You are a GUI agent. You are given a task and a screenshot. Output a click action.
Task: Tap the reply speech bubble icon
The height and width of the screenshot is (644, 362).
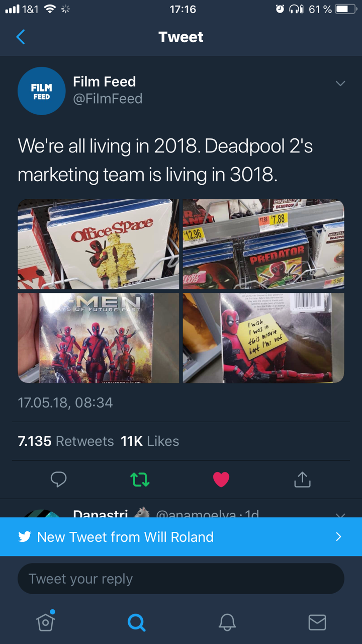point(59,479)
